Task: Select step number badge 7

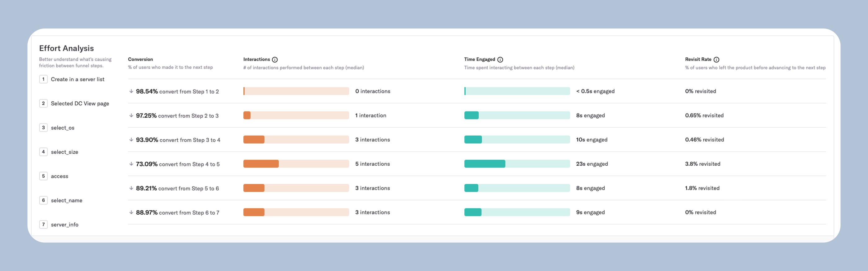Action: coord(43,225)
